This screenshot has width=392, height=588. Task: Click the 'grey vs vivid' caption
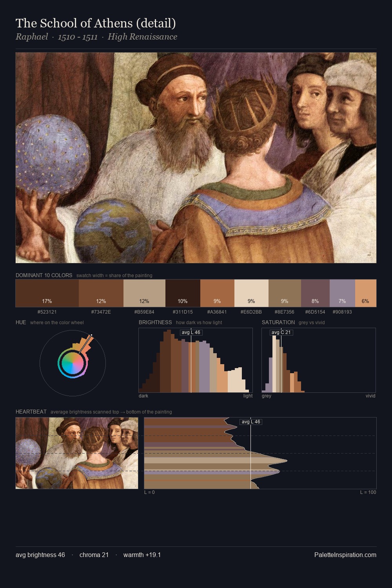coord(312,323)
